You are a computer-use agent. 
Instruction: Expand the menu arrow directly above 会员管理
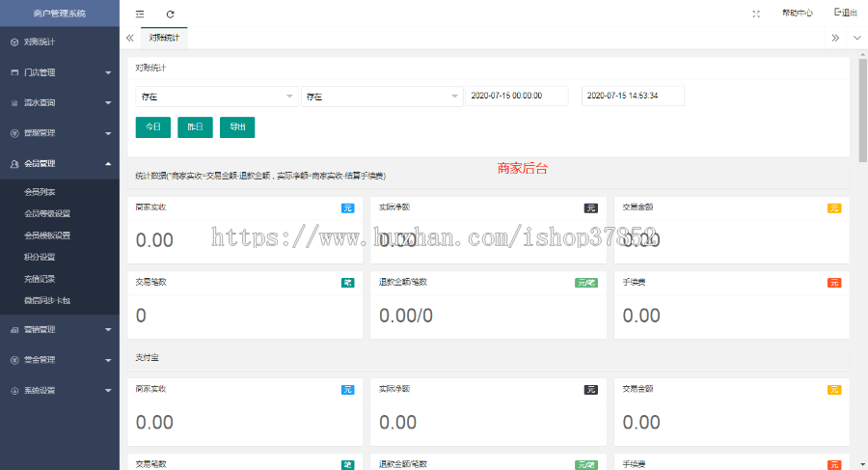tap(108, 133)
